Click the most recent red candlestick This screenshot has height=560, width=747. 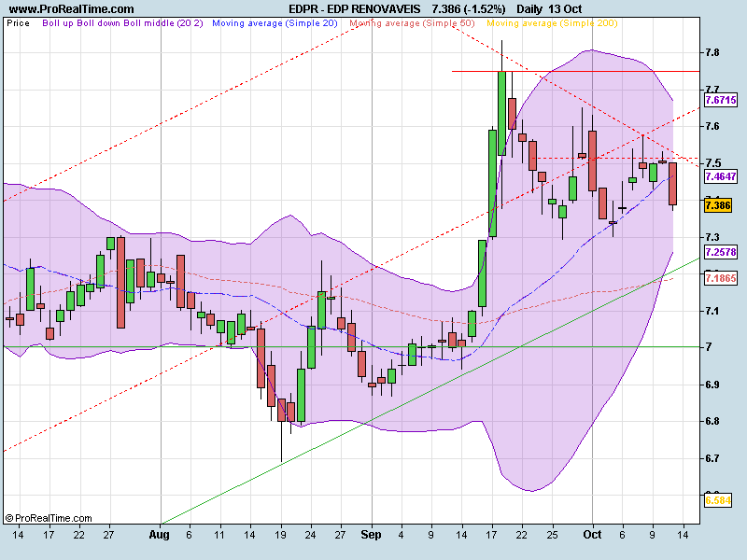click(672, 184)
